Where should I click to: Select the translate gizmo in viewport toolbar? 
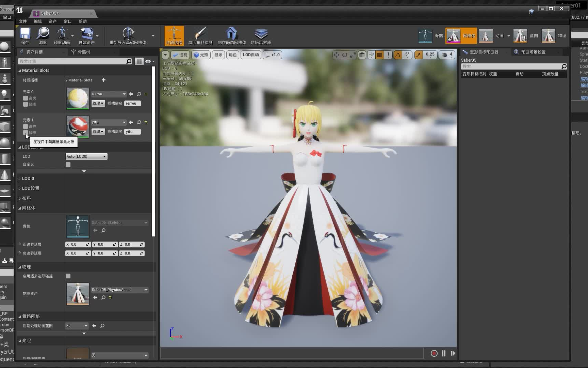pyautogui.click(x=336, y=55)
